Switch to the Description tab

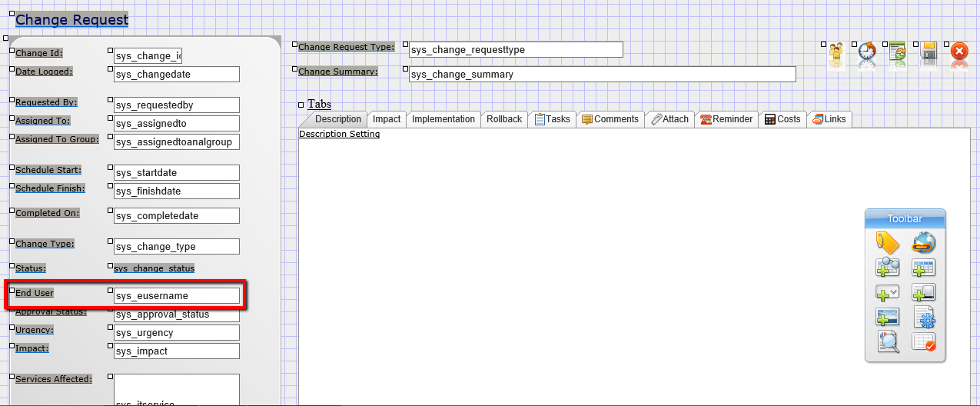pyautogui.click(x=337, y=119)
